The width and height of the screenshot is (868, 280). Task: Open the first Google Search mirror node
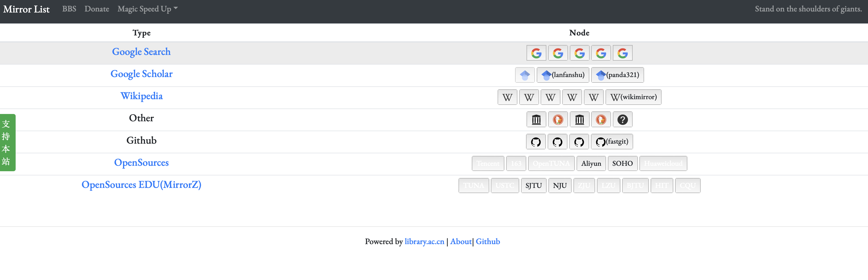(536, 53)
